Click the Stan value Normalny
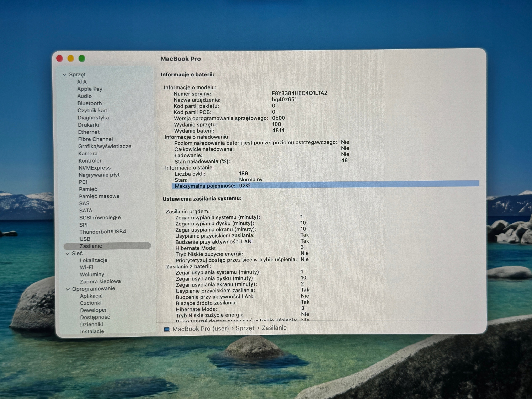The width and height of the screenshot is (532, 399). [x=251, y=180]
